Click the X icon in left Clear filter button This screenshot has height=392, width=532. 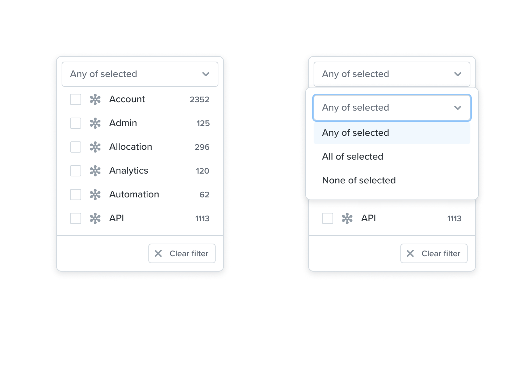pos(158,253)
